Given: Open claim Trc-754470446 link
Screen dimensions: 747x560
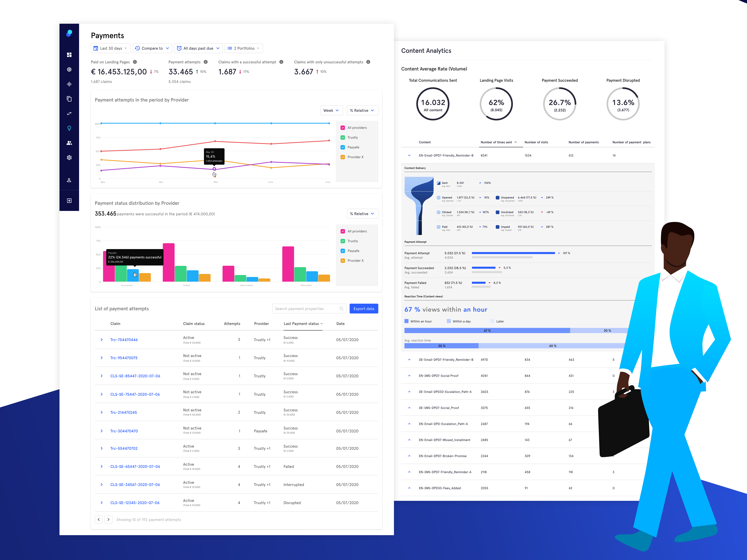Looking at the screenshot, I should 124,340.
